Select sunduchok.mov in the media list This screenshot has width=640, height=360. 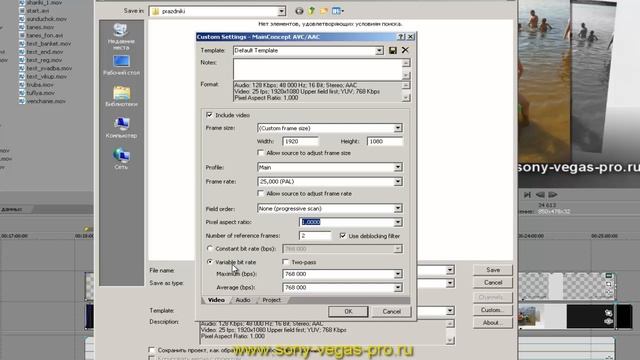point(43,19)
